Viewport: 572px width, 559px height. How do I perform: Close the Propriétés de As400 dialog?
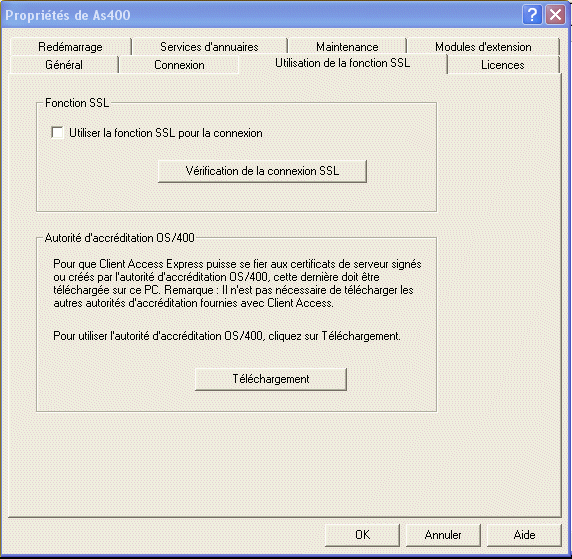coord(555,15)
